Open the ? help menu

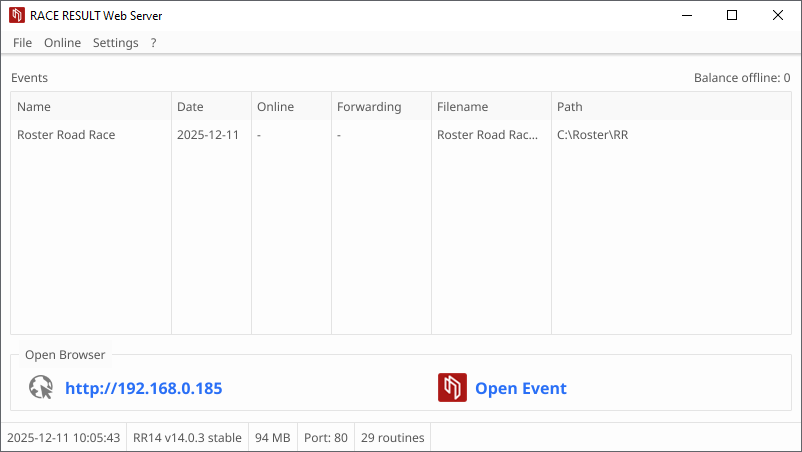pos(153,43)
